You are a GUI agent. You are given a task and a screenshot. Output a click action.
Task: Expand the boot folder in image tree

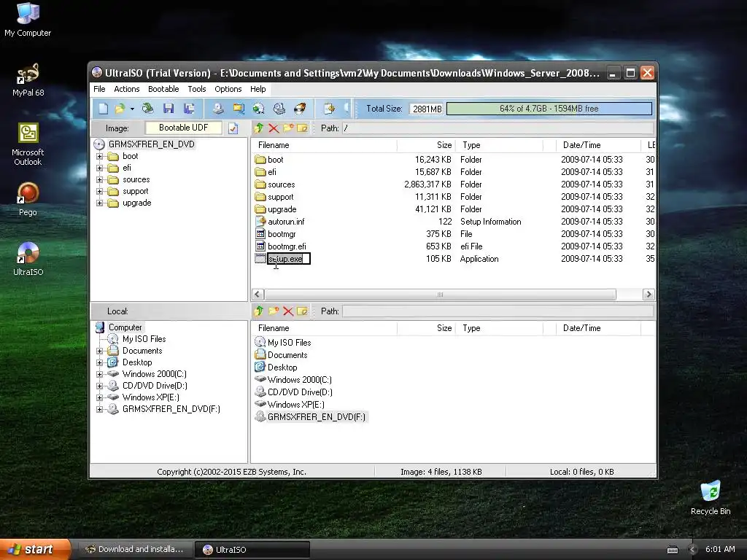pyautogui.click(x=99, y=156)
